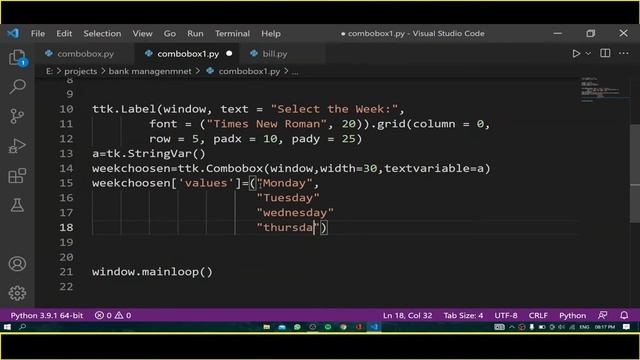Viewport: 640px width, 360px height.
Task: Run the Python file with play button
Action: point(576,53)
